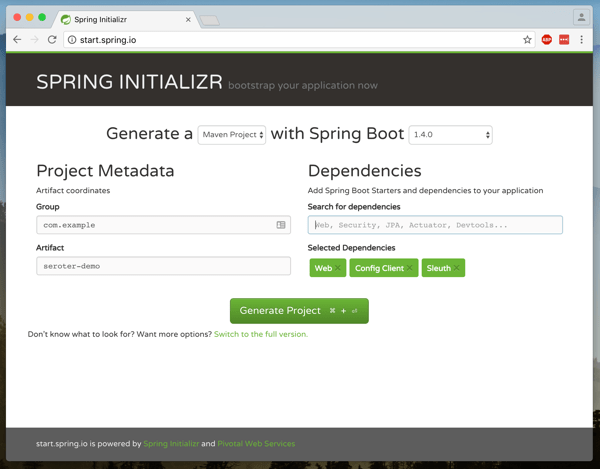Click the Generate Project button
The height and width of the screenshot is (469, 600).
[299, 311]
